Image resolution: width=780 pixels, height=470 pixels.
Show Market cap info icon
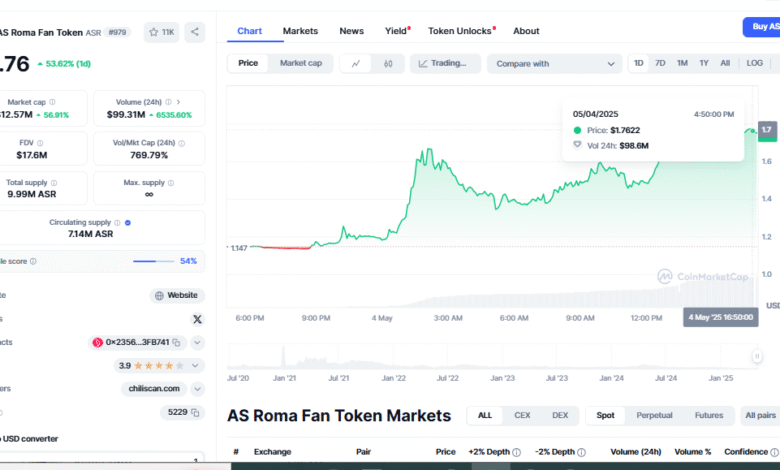click(x=52, y=102)
